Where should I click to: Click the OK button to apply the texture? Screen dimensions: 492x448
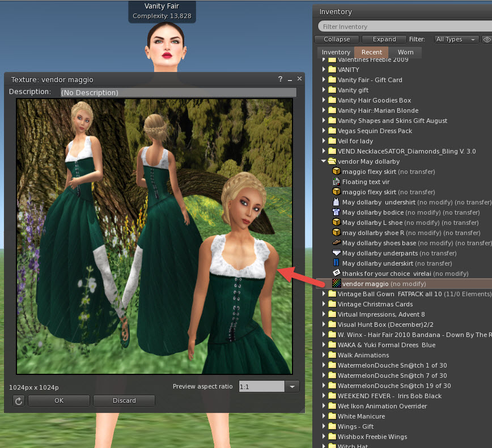point(58,400)
